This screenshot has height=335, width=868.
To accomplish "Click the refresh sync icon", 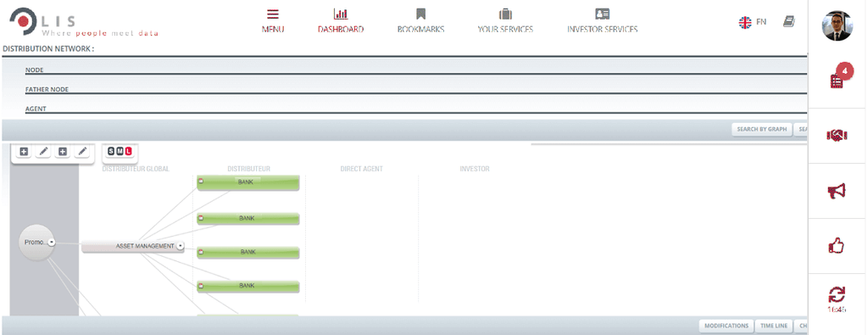I will coord(837,294).
